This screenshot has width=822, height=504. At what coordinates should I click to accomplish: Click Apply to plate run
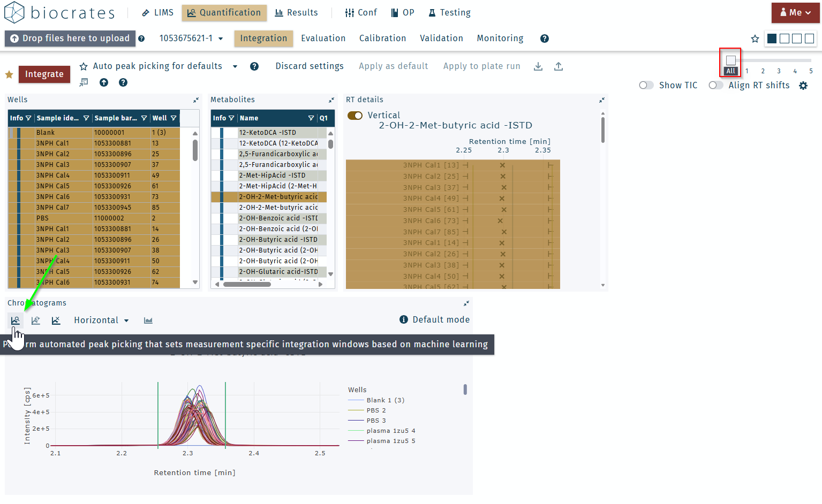coord(482,66)
